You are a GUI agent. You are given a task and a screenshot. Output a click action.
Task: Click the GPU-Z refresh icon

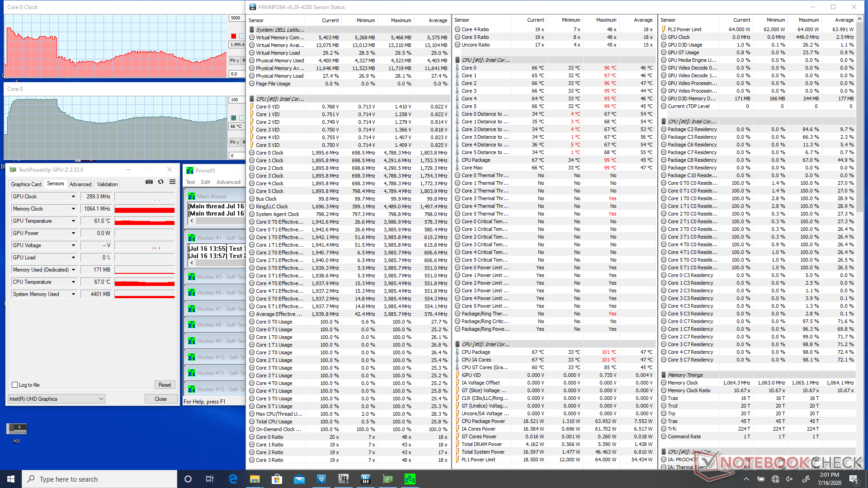(x=160, y=182)
